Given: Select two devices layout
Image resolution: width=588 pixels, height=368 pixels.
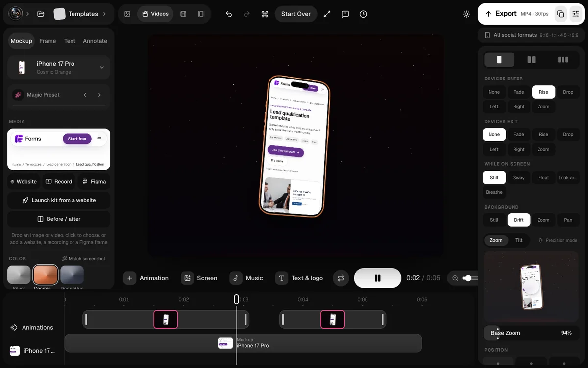Looking at the screenshot, I should [x=531, y=60].
